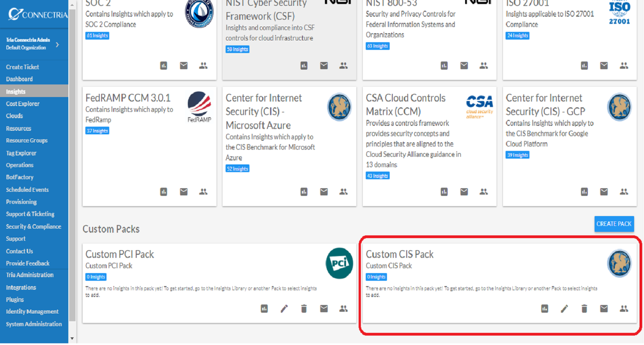Expand the Default Organization chevron
The image size is (644, 345).
point(57,44)
